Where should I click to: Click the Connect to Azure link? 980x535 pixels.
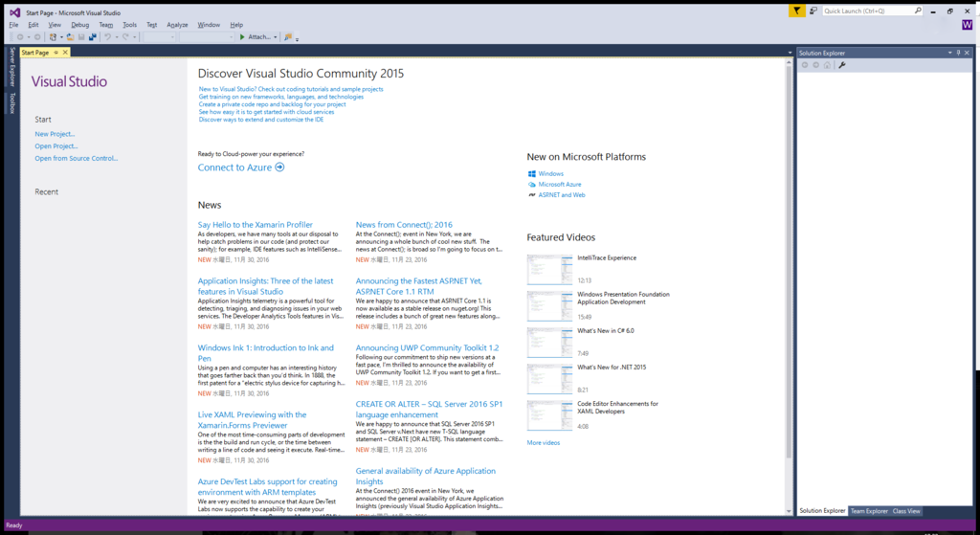tap(241, 167)
